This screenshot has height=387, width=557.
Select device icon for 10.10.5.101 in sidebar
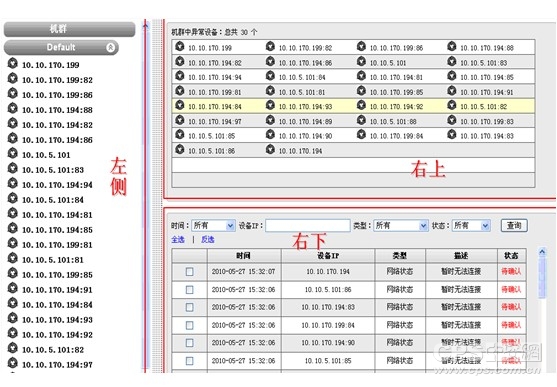(x=13, y=153)
